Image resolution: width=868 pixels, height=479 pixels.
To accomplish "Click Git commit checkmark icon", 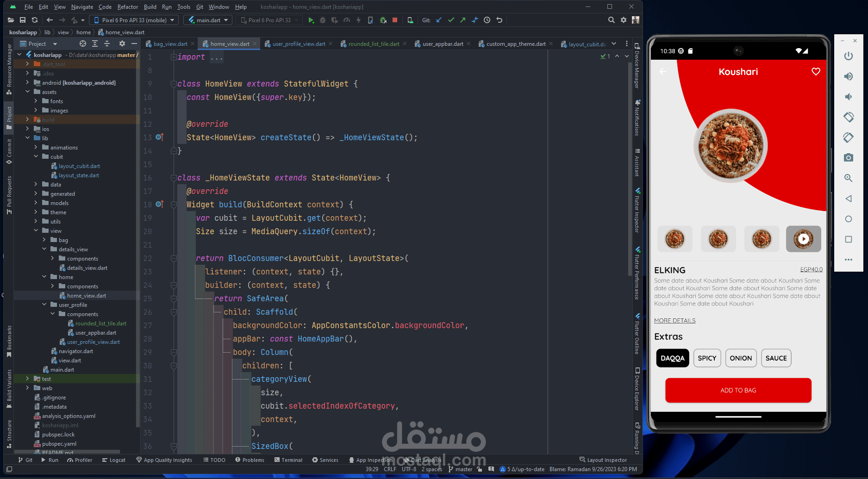I will 451,20.
